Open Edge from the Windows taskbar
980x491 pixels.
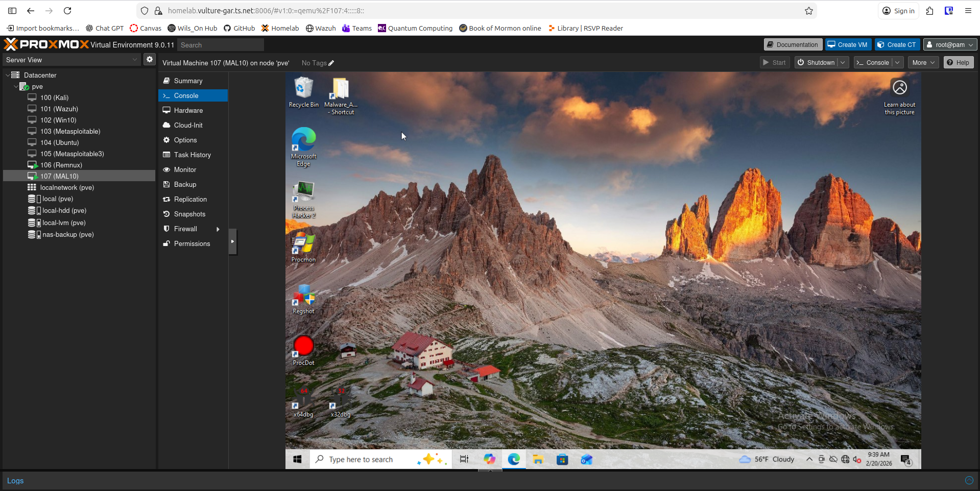click(x=514, y=459)
